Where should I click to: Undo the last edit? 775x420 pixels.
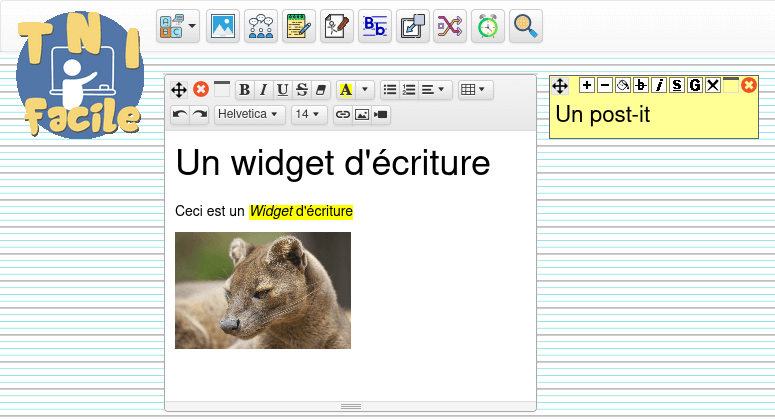(180, 115)
